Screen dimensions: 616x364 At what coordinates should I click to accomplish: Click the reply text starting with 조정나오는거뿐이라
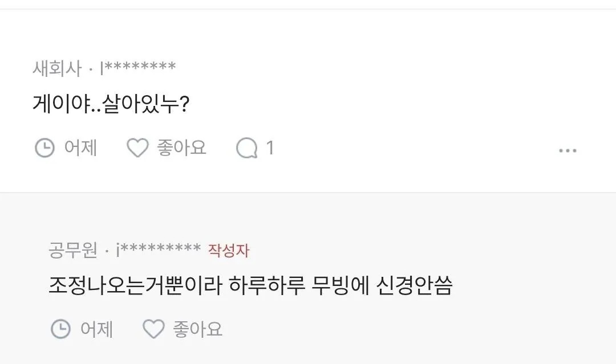click(x=250, y=287)
